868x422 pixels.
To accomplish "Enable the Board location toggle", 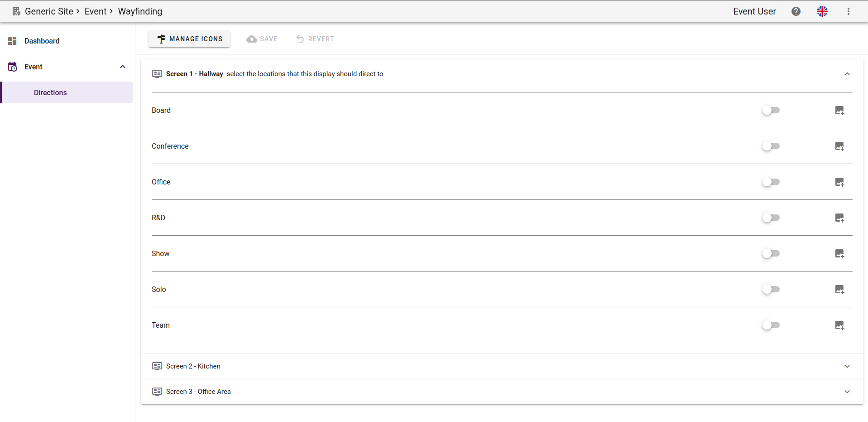I will [771, 110].
